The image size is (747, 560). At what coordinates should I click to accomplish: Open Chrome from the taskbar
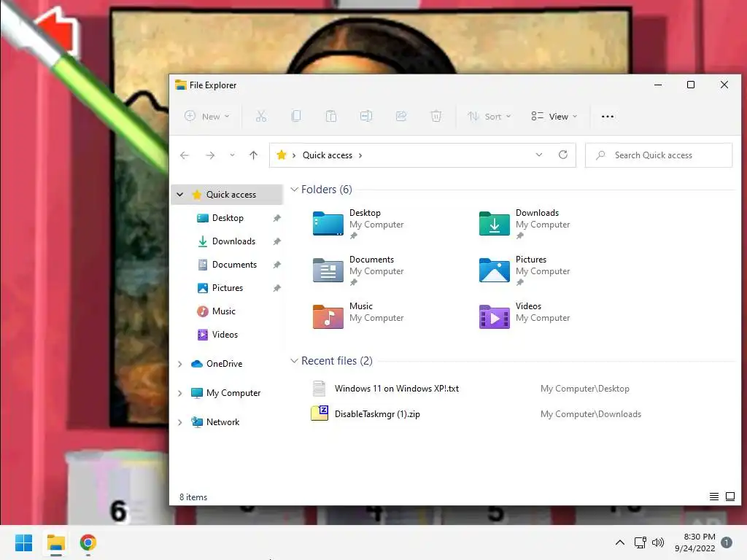[88, 542]
